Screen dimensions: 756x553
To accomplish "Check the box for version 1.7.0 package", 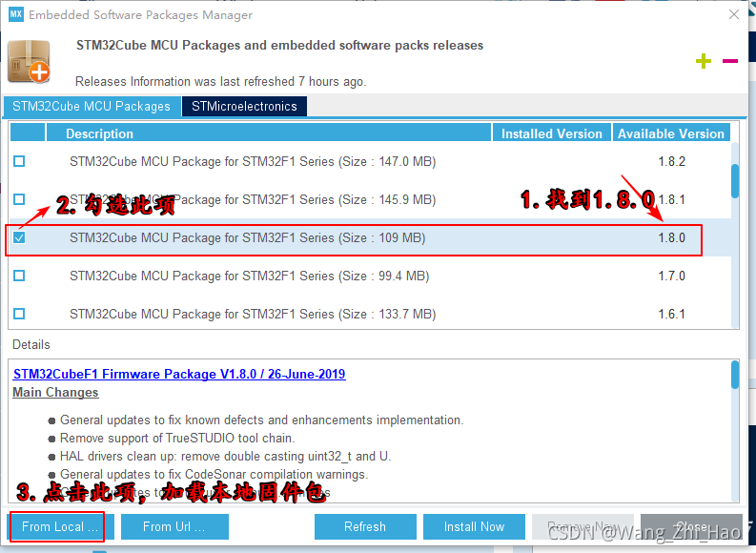I will (x=19, y=276).
